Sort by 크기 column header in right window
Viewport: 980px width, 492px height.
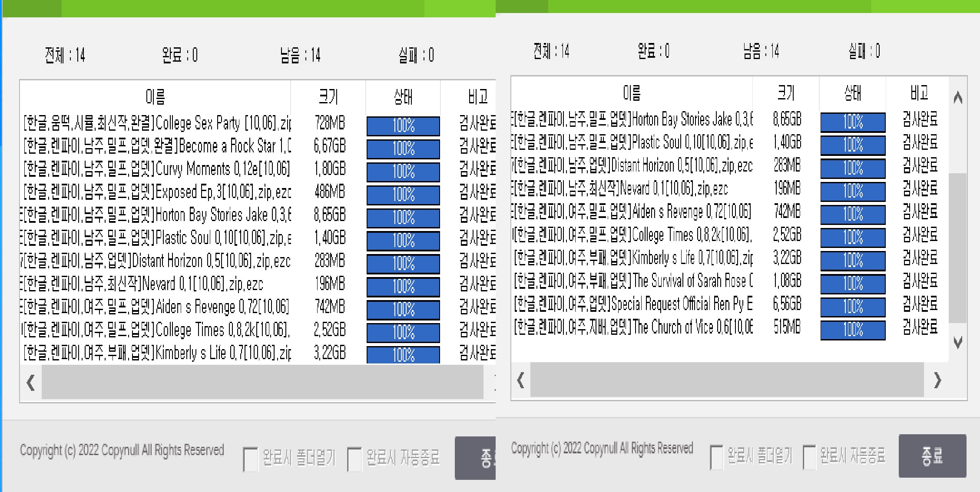tap(786, 93)
